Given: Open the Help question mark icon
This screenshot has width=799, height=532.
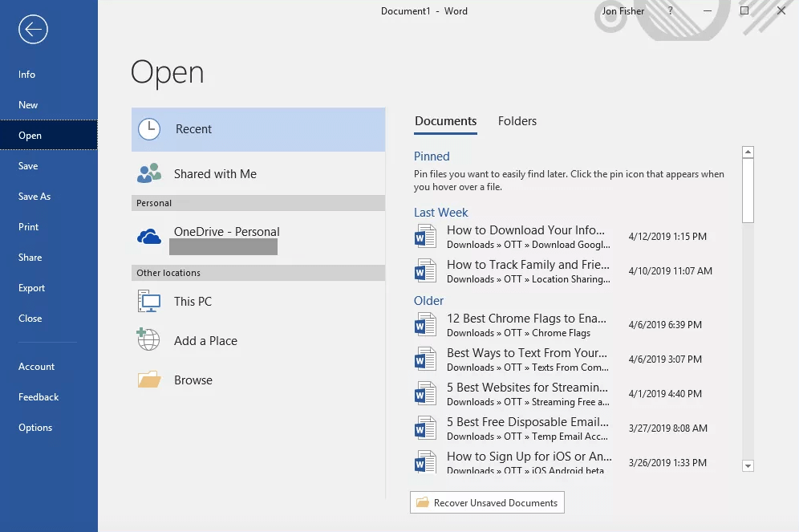Looking at the screenshot, I should coord(671,11).
